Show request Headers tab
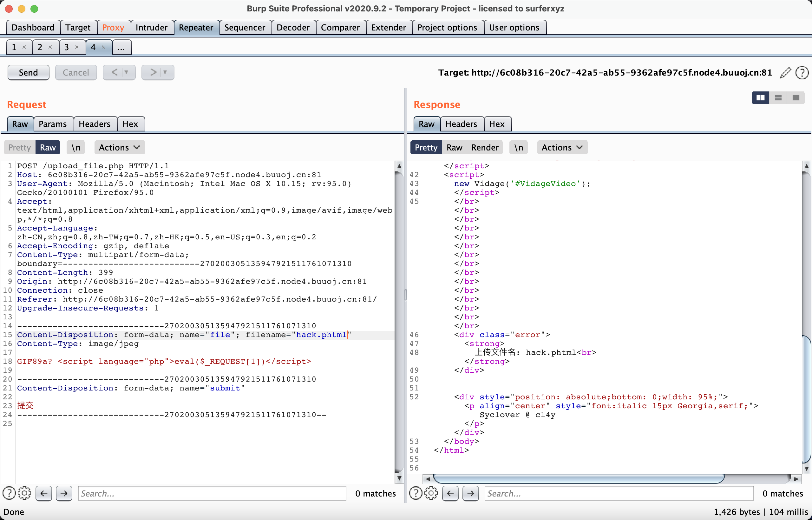Viewport: 812px width, 520px height. point(95,124)
